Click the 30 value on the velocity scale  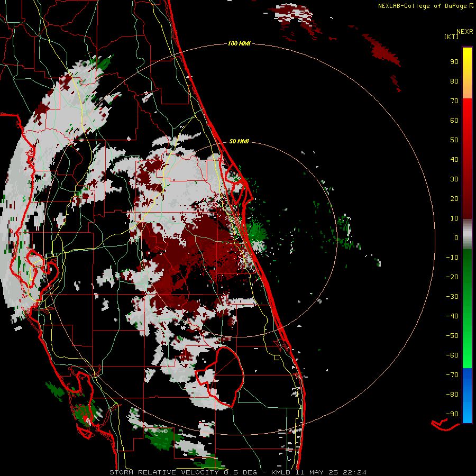pos(454,179)
